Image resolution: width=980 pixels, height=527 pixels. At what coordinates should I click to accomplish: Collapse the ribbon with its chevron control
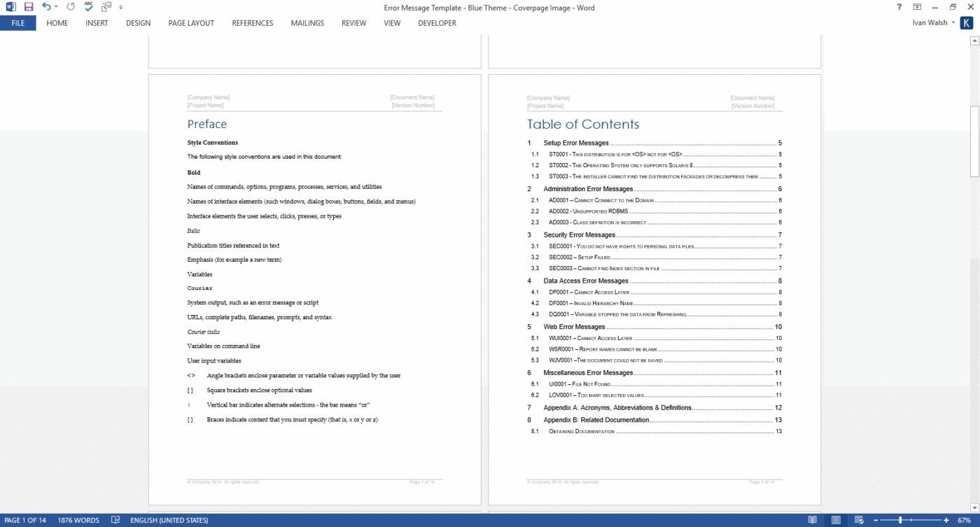[x=916, y=6]
